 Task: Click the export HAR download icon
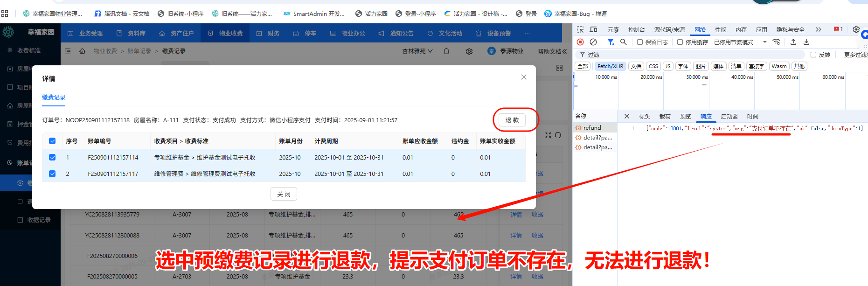[806, 42]
